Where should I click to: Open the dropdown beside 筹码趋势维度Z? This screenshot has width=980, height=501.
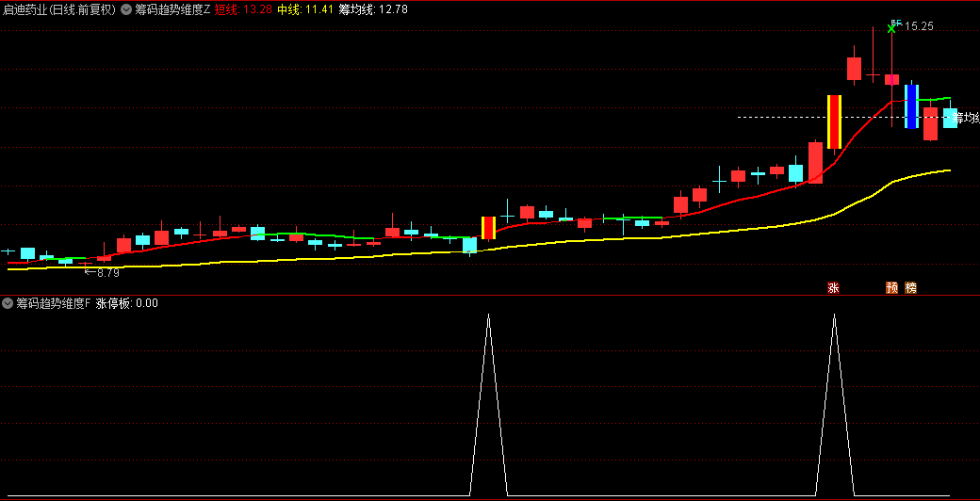[x=125, y=9]
